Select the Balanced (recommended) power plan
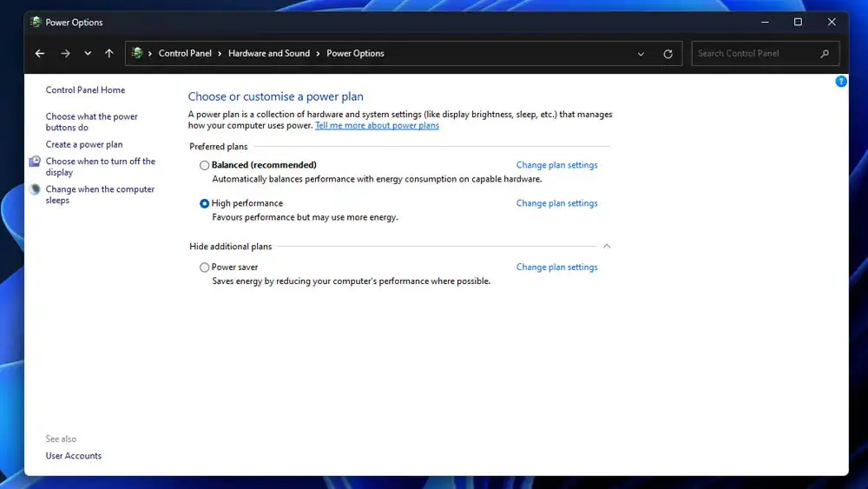The height and width of the screenshot is (489, 868). click(x=205, y=165)
